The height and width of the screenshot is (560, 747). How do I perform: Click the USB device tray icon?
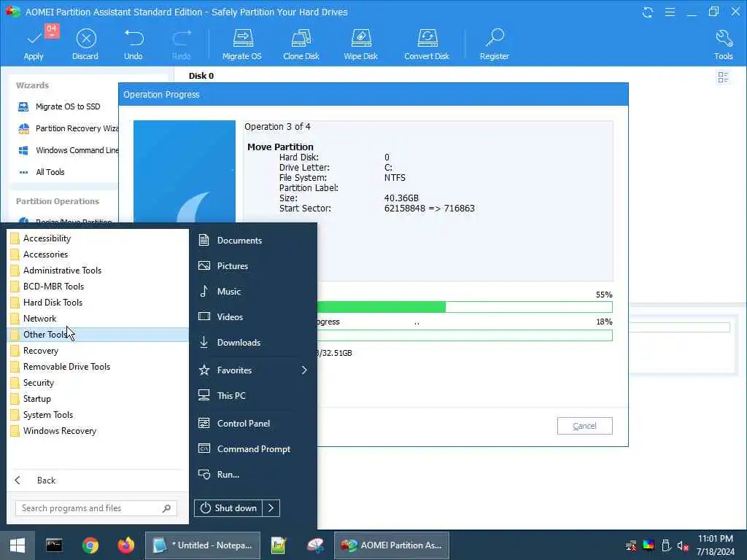coord(666,545)
